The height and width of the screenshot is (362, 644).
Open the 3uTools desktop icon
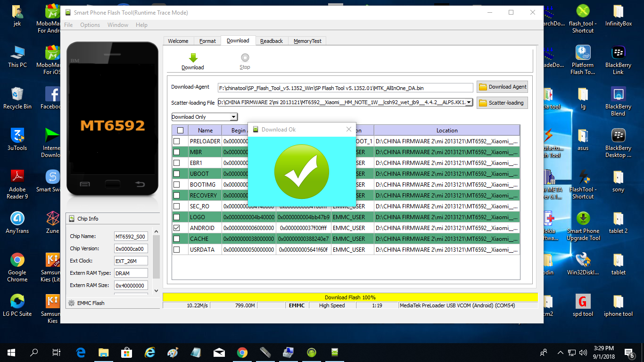(x=17, y=140)
